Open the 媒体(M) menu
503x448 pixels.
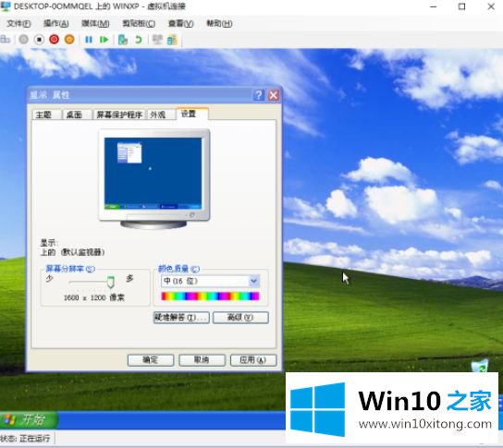[95, 23]
